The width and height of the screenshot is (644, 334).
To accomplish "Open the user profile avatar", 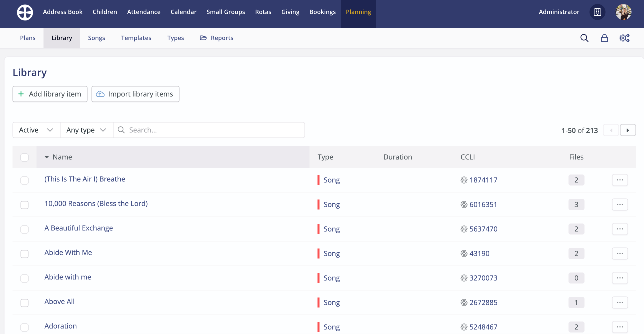I will tap(623, 12).
